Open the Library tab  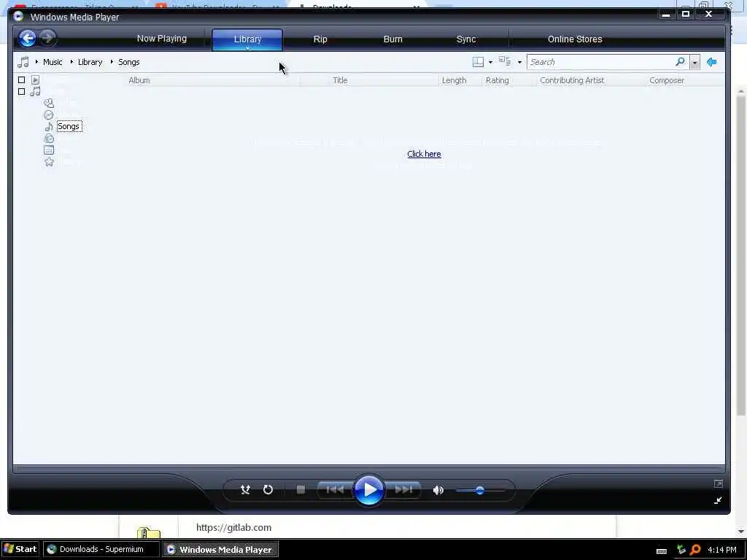click(247, 39)
